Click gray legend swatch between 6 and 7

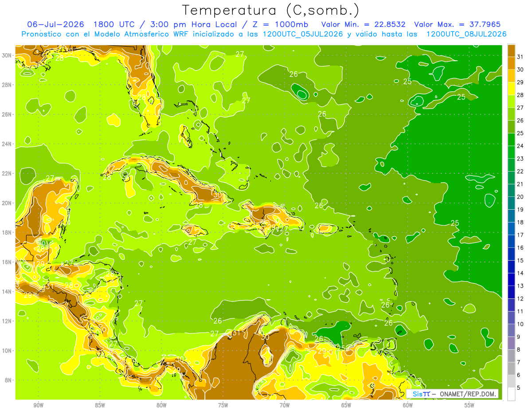tap(511, 368)
